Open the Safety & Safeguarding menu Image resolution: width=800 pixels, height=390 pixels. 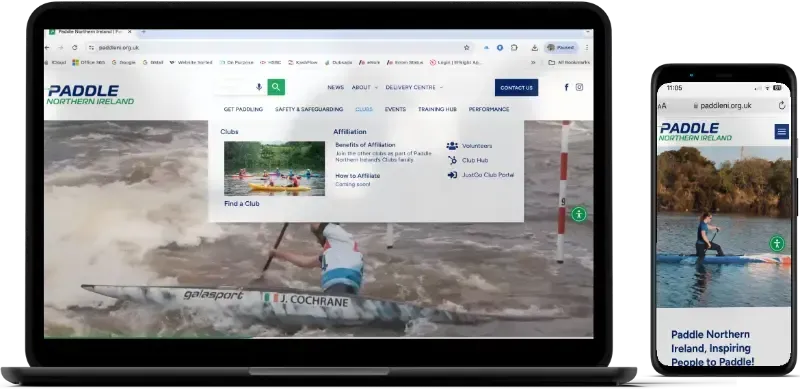(x=309, y=109)
